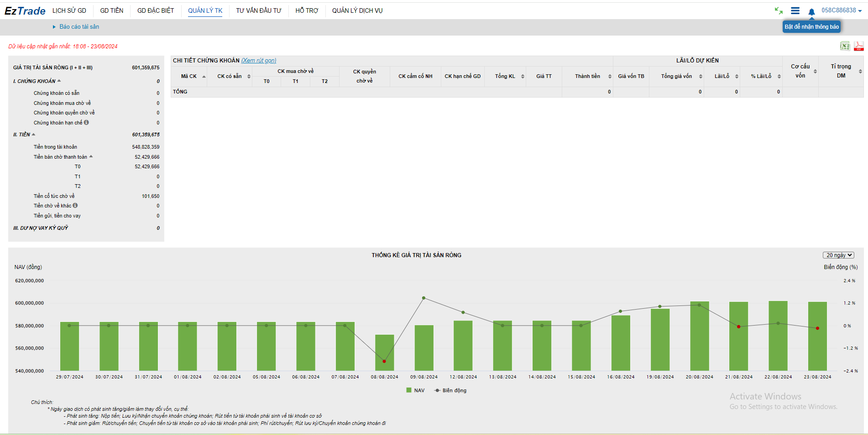Open the TƯ VẤN ĐẦU TƯ menu
Screen dimensions: 868x435
pyautogui.click(x=259, y=10)
